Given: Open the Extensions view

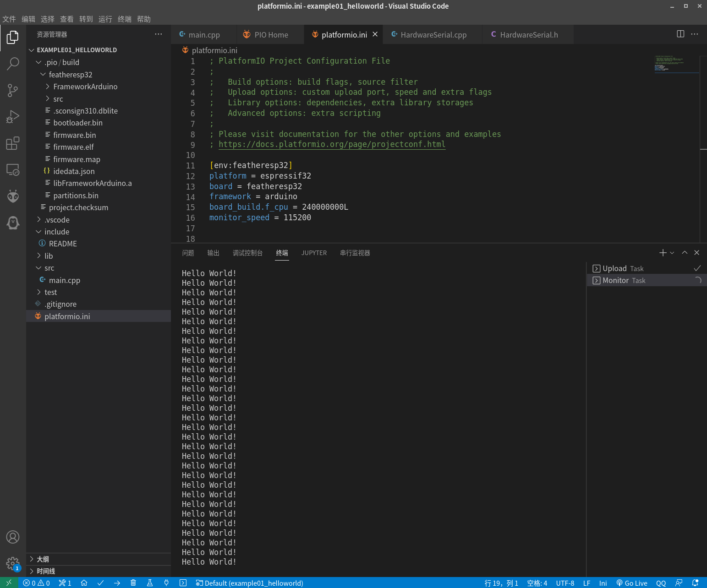Looking at the screenshot, I should coord(13,143).
